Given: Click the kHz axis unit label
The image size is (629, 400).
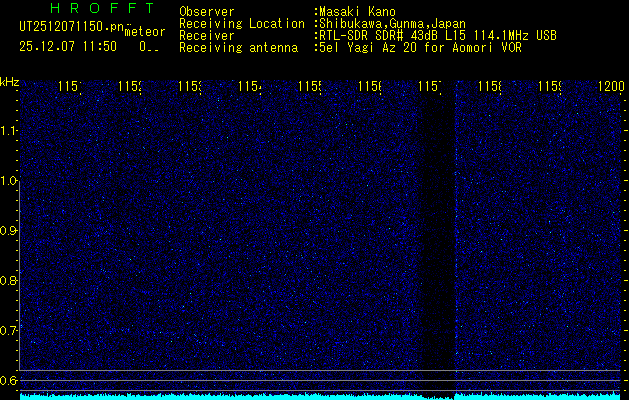Looking at the screenshot, I should click(9, 82).
